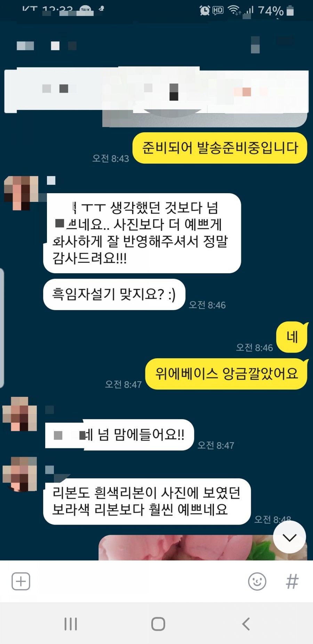Select the 준비되어 발송준비중입니다 message bubble
Image resolution: width=313 pixels, height=644 pixels.
(x=220, y=148)
